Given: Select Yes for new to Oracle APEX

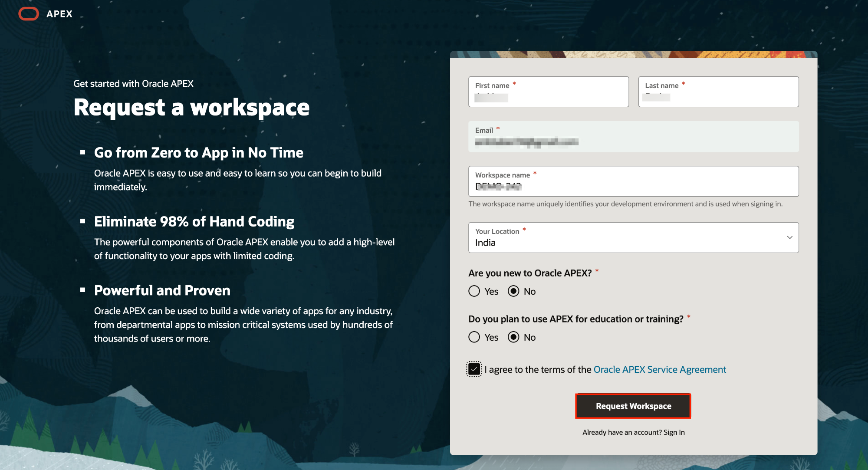Looking at the screenshot, I should point(474,291).
